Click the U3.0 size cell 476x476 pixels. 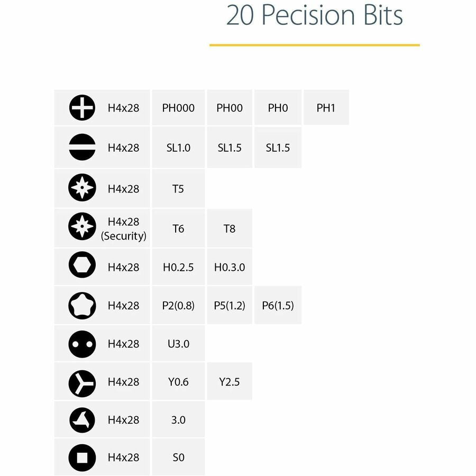point(178,344)
